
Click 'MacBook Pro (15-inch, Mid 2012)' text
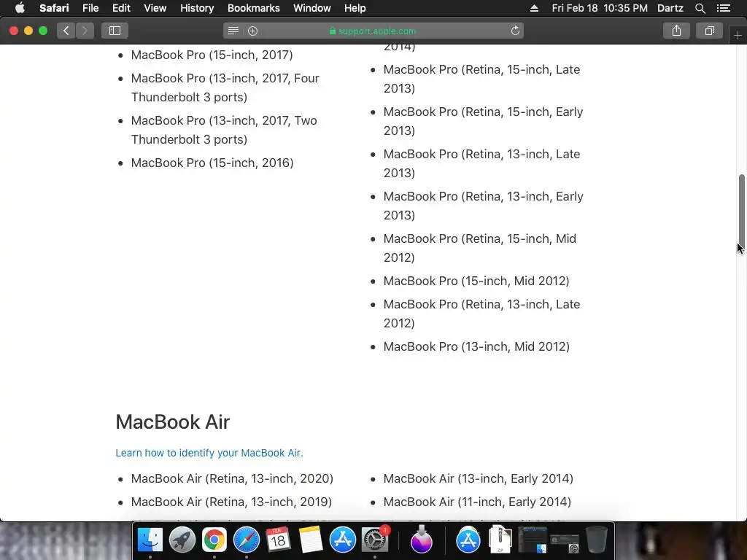(x=476, y=281)
